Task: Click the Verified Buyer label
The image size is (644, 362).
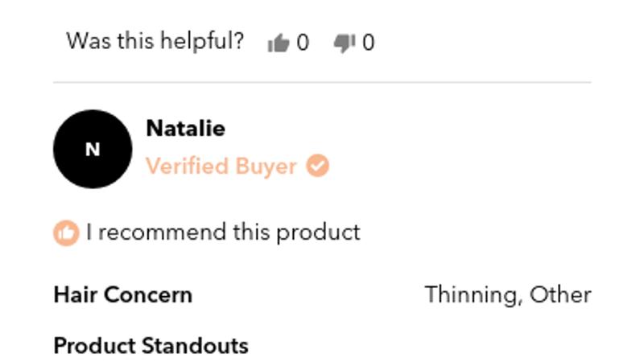Action: (221, 167)
